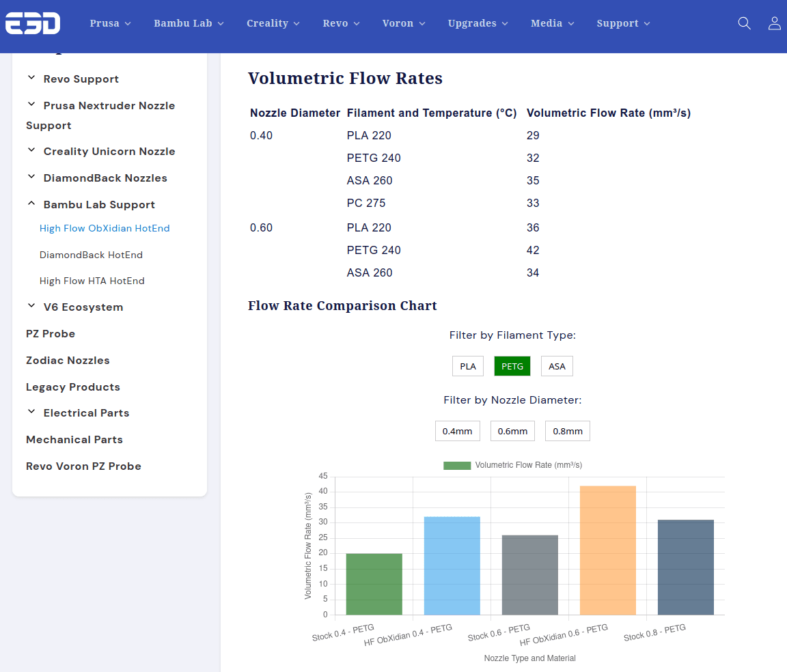Click the 'Filament and Temperature' column header
The image size is (787, 672).
(x=432, y=113)
